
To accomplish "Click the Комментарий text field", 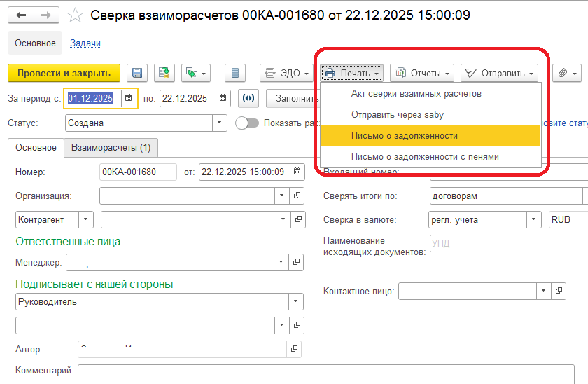I will (x=326, y=374).
